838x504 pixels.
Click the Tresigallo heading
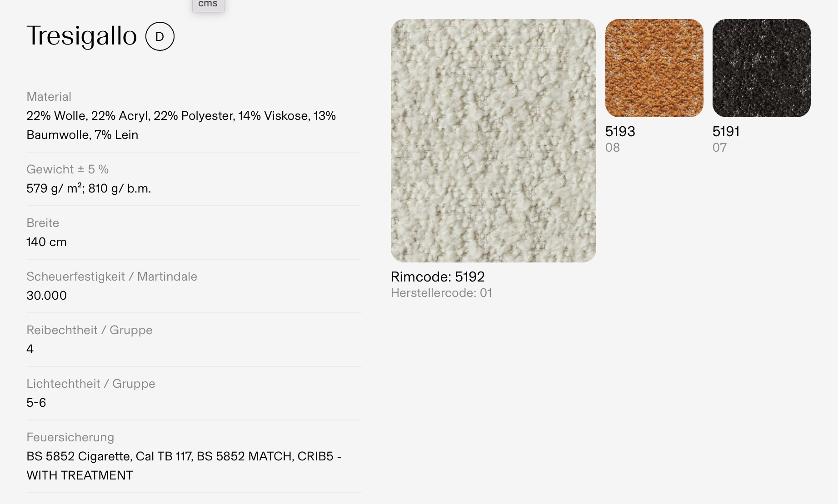tap(82, 36)
